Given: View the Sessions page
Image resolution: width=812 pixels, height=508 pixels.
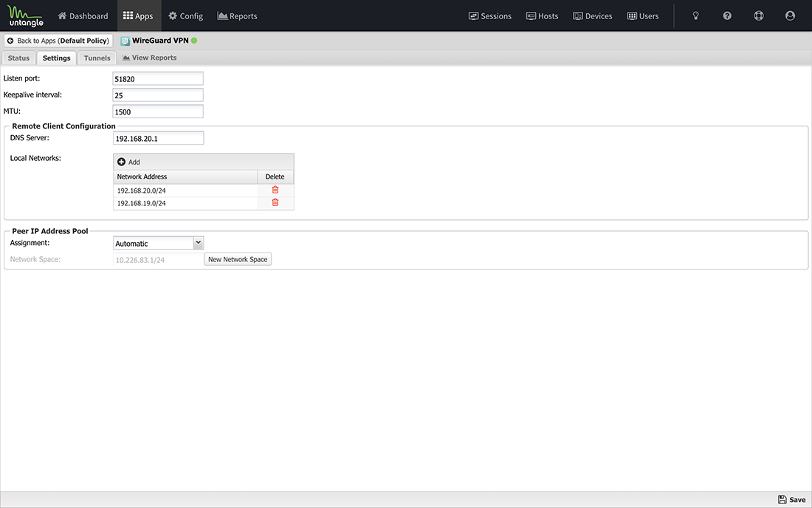Looking at the screenshot, I should pyautogui.click(x=490, y=16).
